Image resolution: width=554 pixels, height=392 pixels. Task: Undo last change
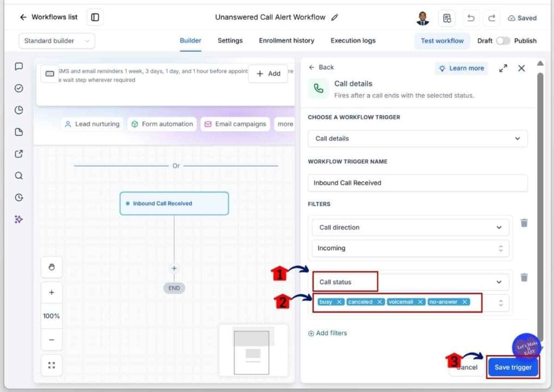(x=471, y=18)
